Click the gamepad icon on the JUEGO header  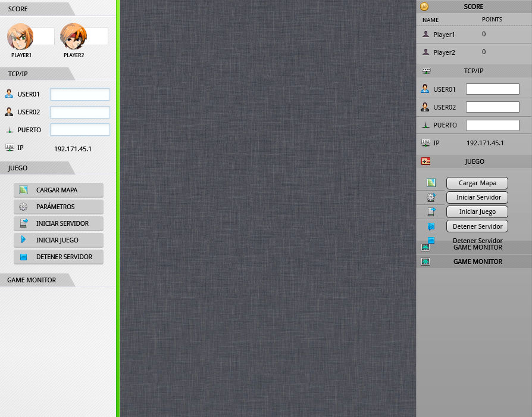(425, 161)
